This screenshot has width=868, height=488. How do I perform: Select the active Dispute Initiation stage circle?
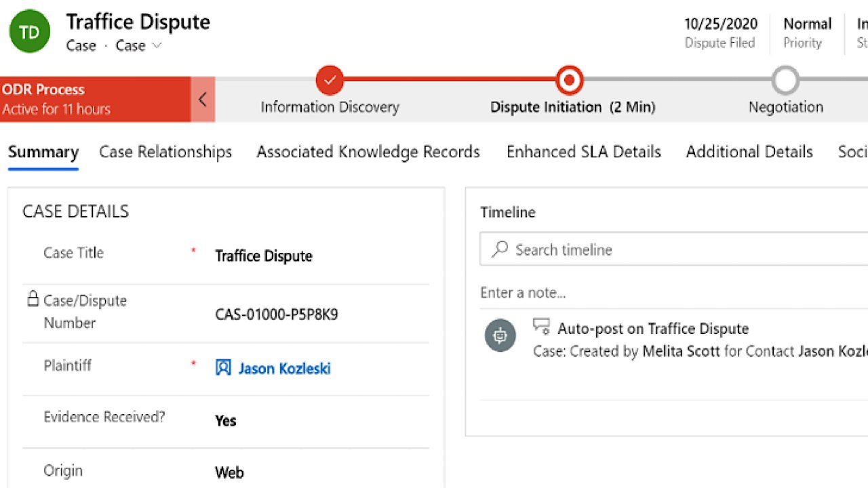(x=570, y=81)
